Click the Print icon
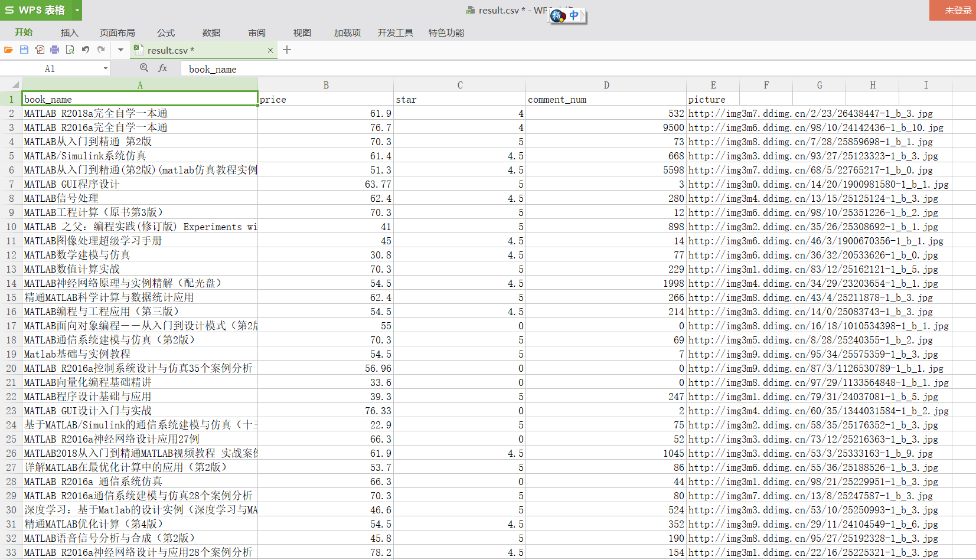Viewport: 976px width, 560px height. tap(55, 50)
